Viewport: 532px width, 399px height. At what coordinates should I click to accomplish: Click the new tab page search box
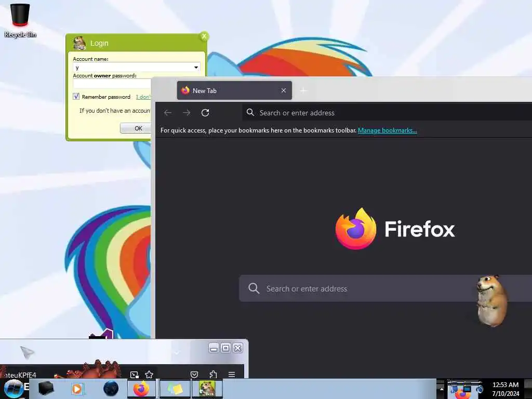point(385,288)
